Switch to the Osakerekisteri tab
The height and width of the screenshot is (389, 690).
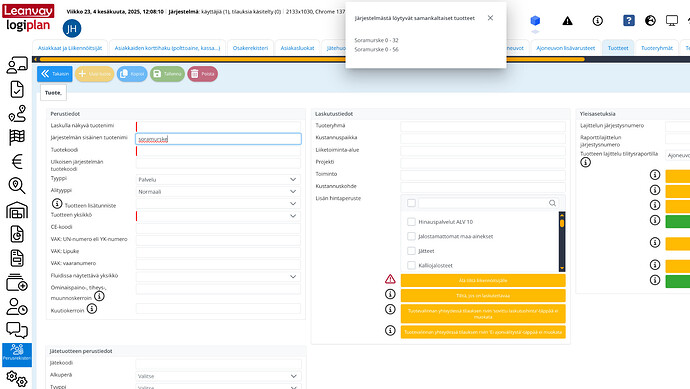250,48
